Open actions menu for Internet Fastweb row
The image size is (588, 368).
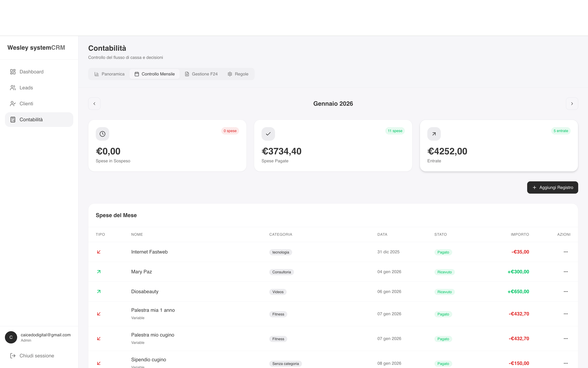566,252
